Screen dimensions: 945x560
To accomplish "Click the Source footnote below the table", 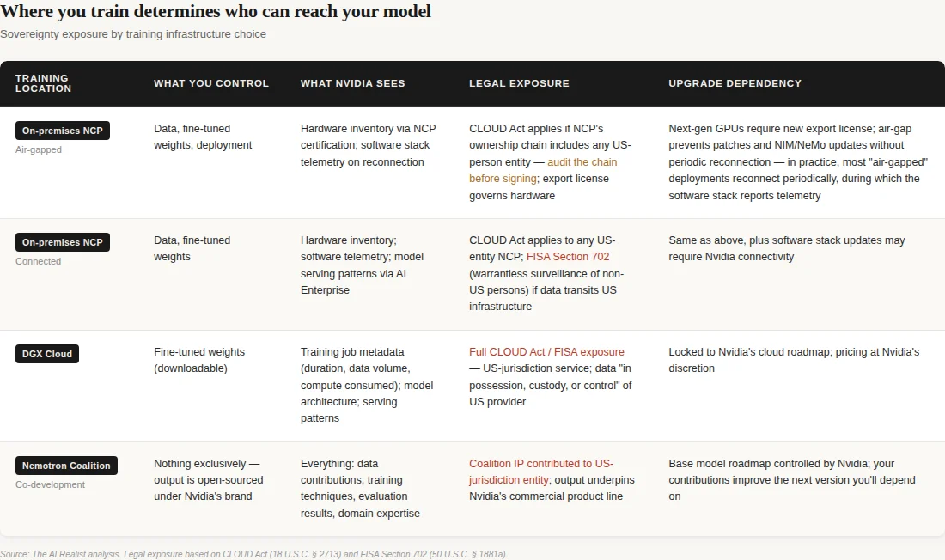I will 254,554.
